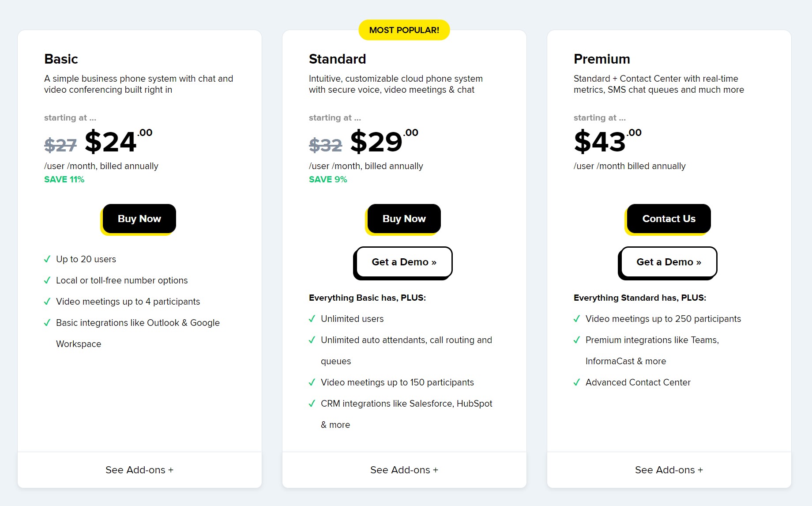
Task: Open Get a Demo under Standard
Action: (404, 262)
